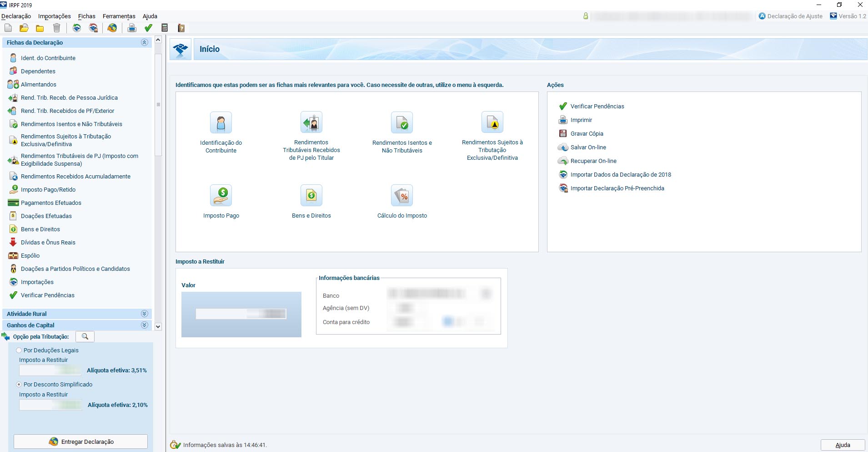Click the trash can toolbar icon

click(x=56, y=28)
